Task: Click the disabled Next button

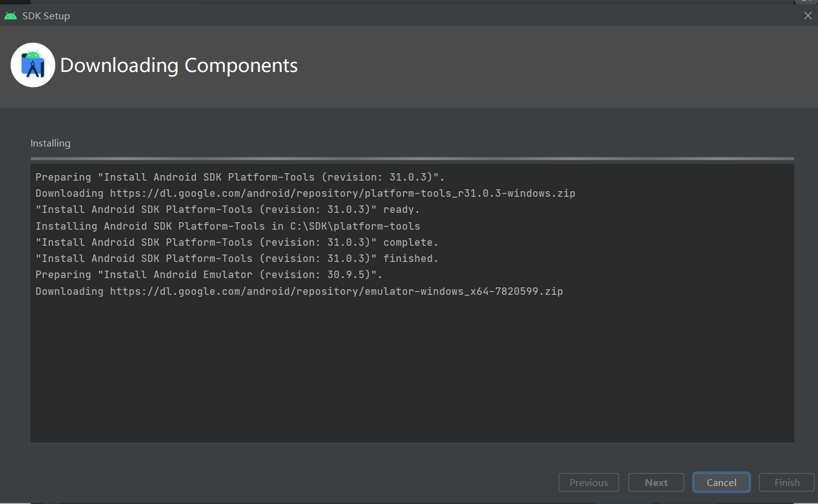Action: tap(656, 482)
